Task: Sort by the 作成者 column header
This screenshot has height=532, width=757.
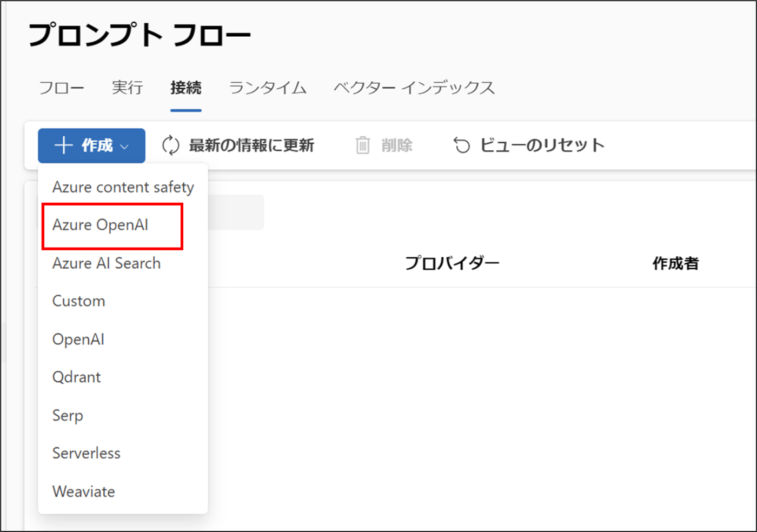Action: pyautogui.click(x=676, y=263)
